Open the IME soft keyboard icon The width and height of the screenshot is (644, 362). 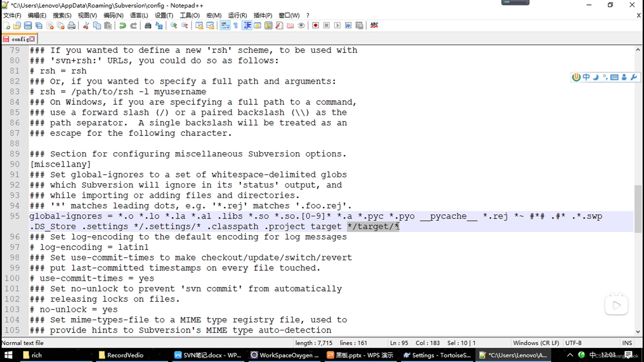[614, 77]
